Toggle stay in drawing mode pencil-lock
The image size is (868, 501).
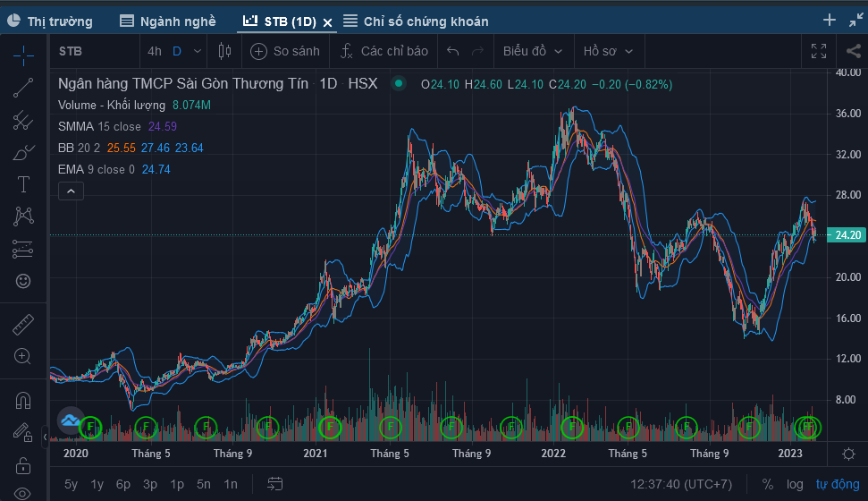tap(23, 432)
